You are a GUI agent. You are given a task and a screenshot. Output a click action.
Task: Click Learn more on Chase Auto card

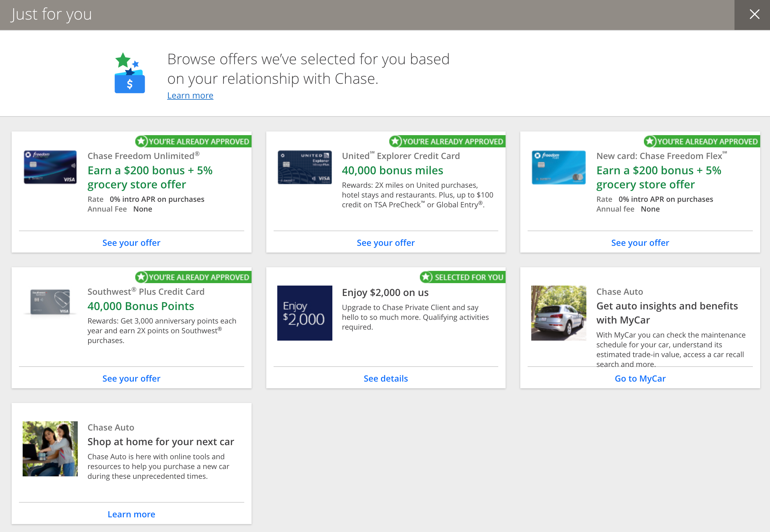pyautogui.click(x=132, y=514)
